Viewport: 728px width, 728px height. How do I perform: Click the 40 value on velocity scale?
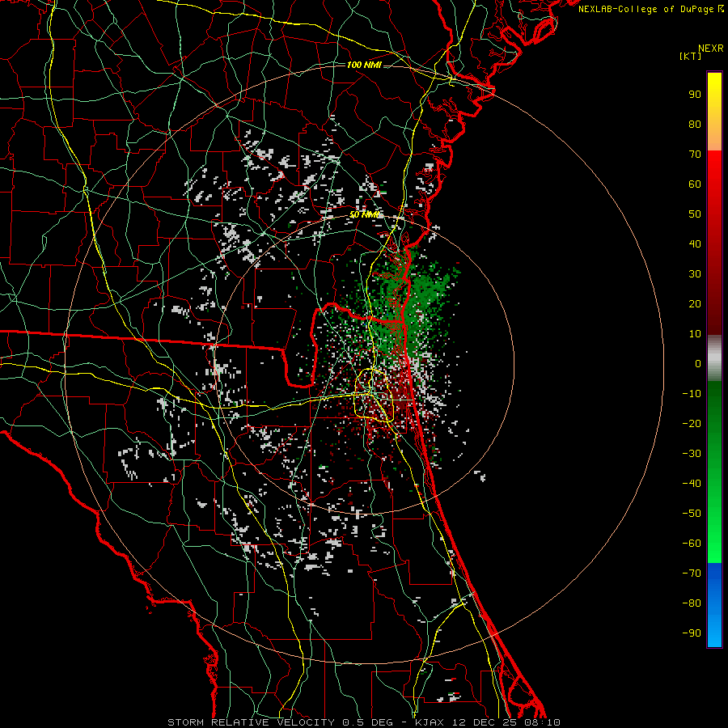[x=695, y=244]
